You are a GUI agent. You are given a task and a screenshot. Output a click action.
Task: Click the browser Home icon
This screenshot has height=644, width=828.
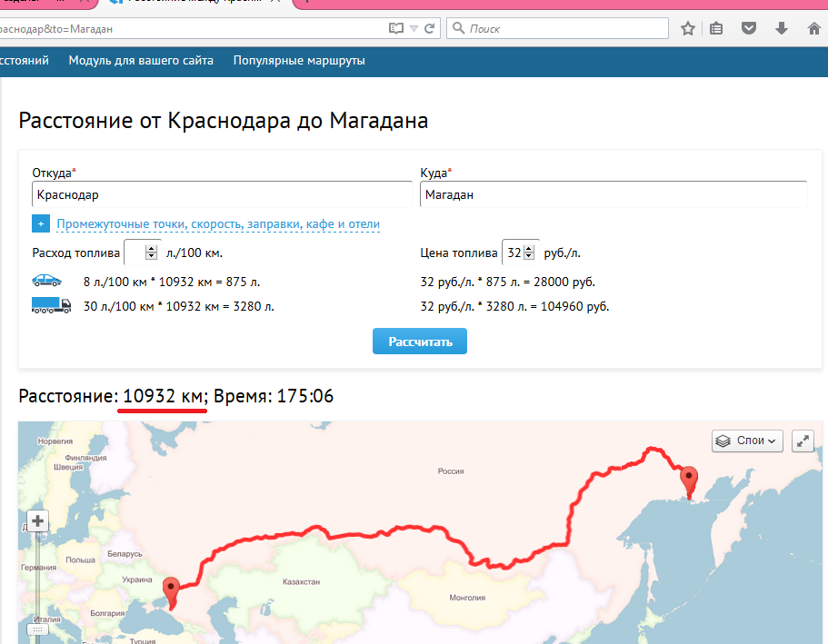point(813,28)
